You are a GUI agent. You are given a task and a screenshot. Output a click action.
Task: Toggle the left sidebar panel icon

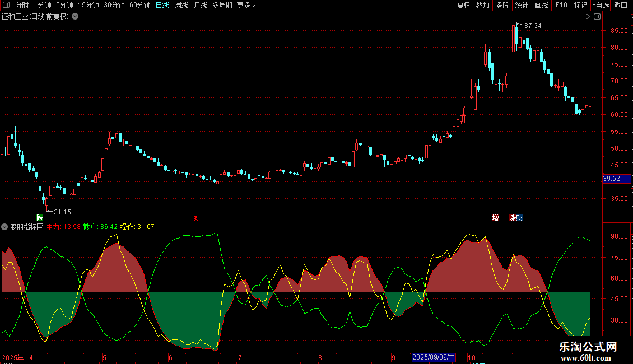click(6, 5)
